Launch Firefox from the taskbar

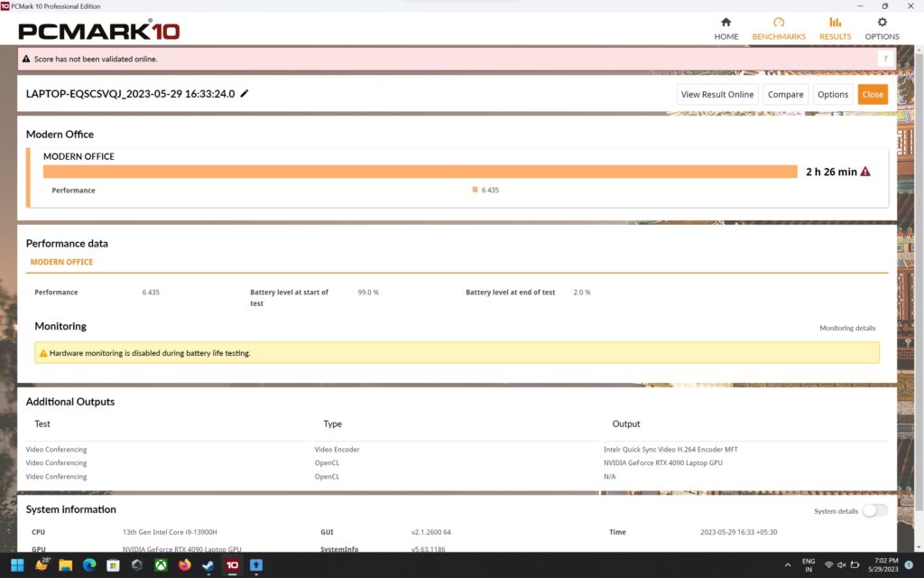(x=184, y=565)
